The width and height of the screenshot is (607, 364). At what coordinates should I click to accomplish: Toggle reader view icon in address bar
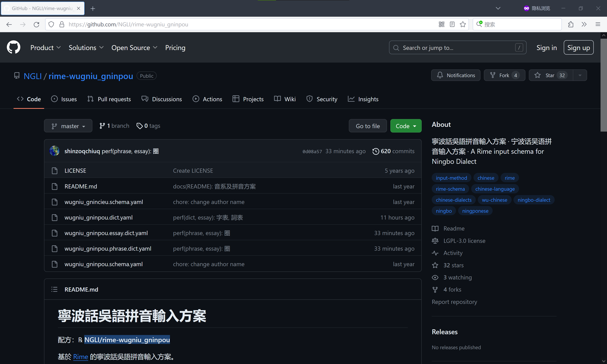[x=452, y=24]
